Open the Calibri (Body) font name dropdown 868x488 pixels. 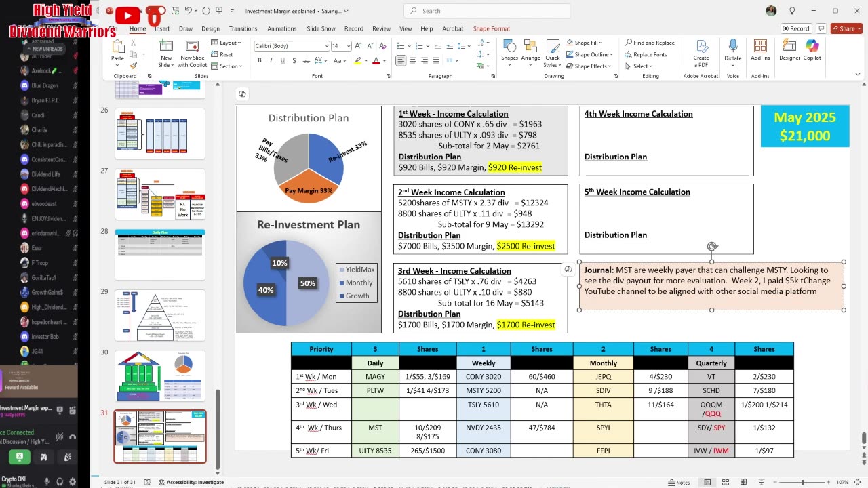point(325,46)
